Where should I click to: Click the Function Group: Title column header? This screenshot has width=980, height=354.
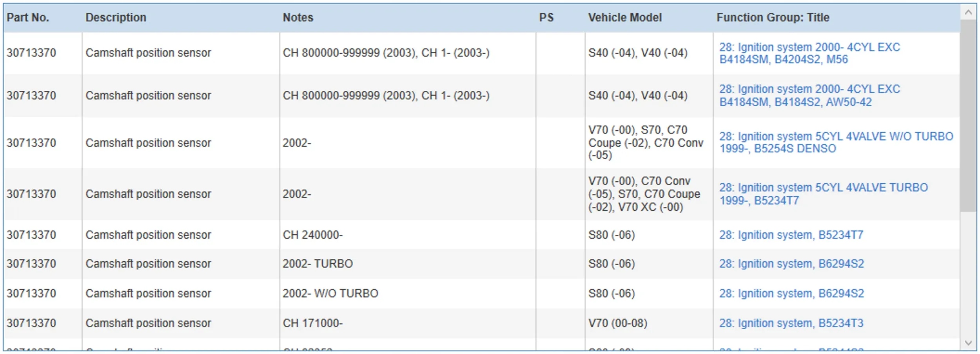pyautogui.click(x=773, y=18)
